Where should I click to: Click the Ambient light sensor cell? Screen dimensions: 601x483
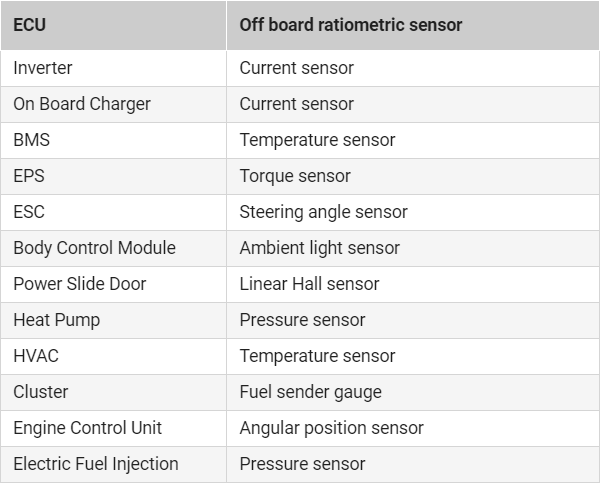pyautogui.click(x=319, y=248)
